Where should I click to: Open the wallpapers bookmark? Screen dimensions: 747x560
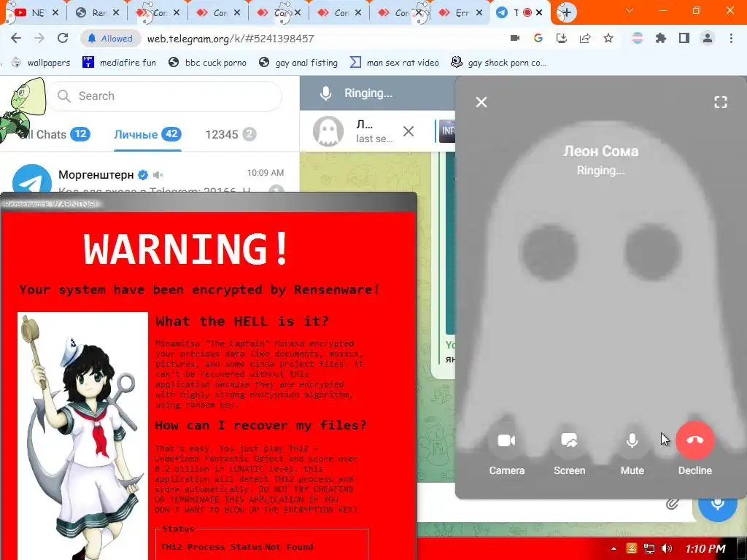(x=42, y=63)
